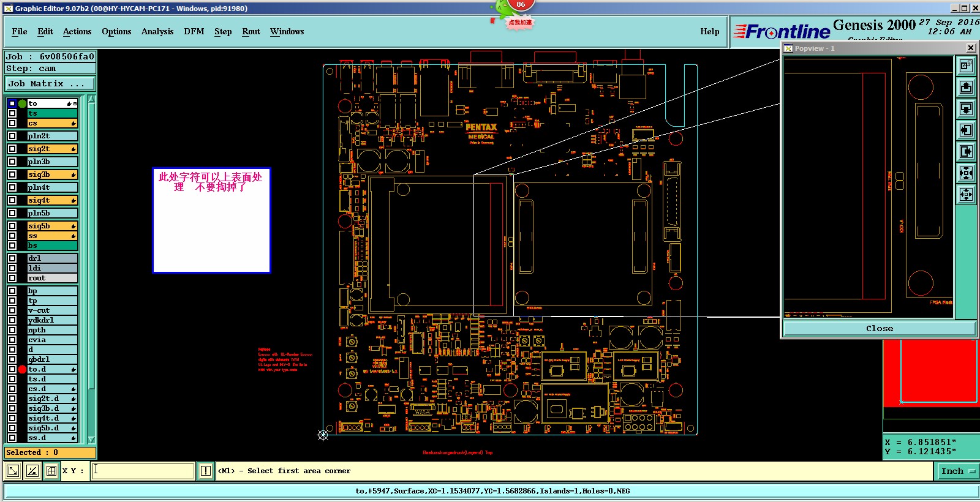Click the hand icon on layer to.d
Screen dimensions: 980x502
click(73, 370)
